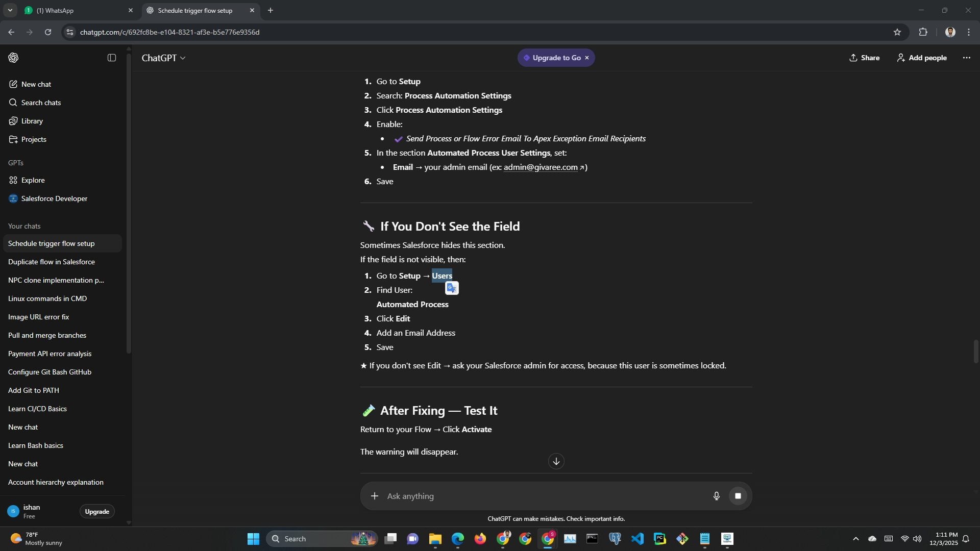Open the admin@givaree.com link
This screenshot has width=980, height=551.
(541, 167)
